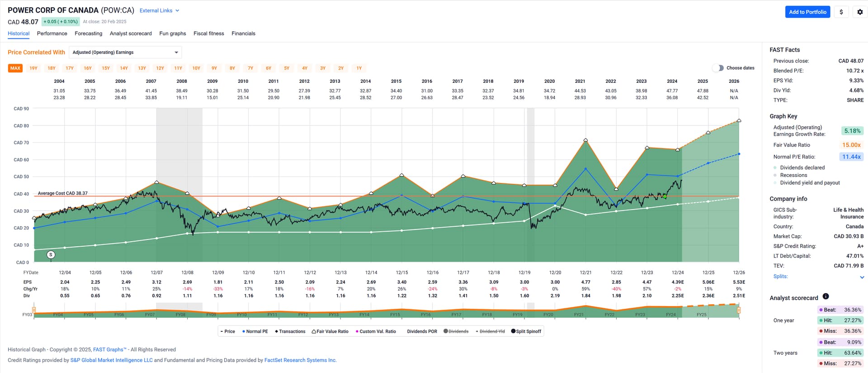Viewport: 868px width, 373px height.
Task: Switch to the Performance tab
Action: click(x=52, y=33)
